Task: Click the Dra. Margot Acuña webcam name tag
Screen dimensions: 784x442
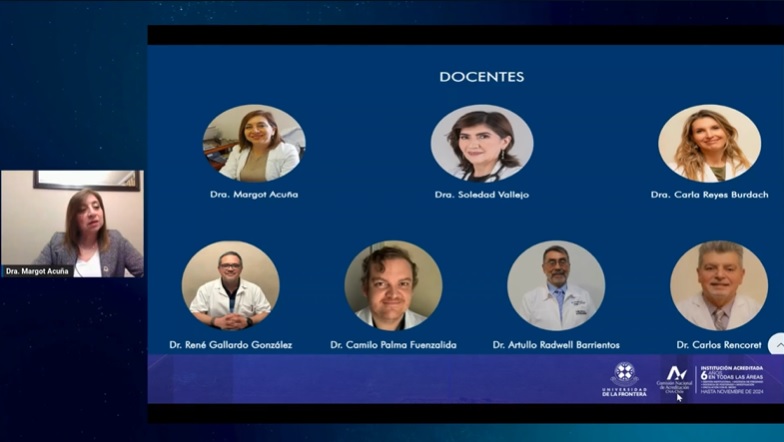Action: click(37, 271)
